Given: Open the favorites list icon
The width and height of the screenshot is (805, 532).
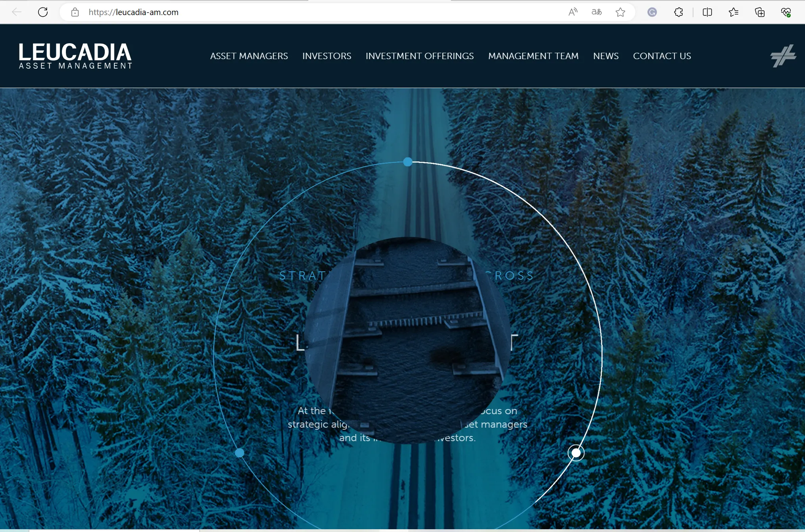Looking at the screenshot, I should click(x=734, y=12).
